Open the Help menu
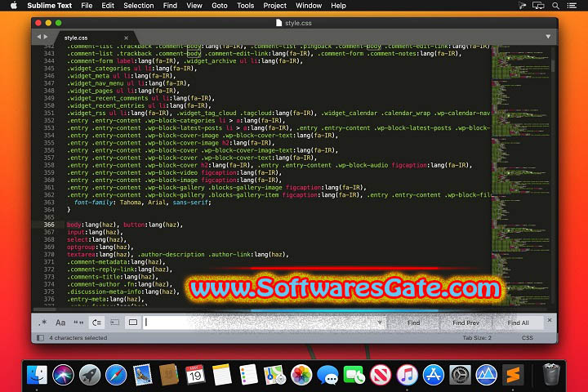Screen dimensions: 588x392 338,6
